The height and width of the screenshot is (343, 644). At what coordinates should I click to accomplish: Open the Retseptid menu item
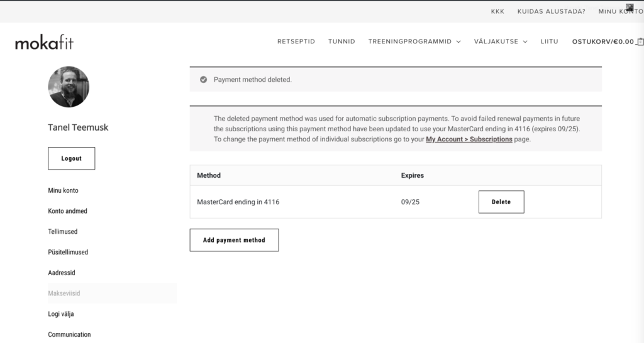coord(296,41)
